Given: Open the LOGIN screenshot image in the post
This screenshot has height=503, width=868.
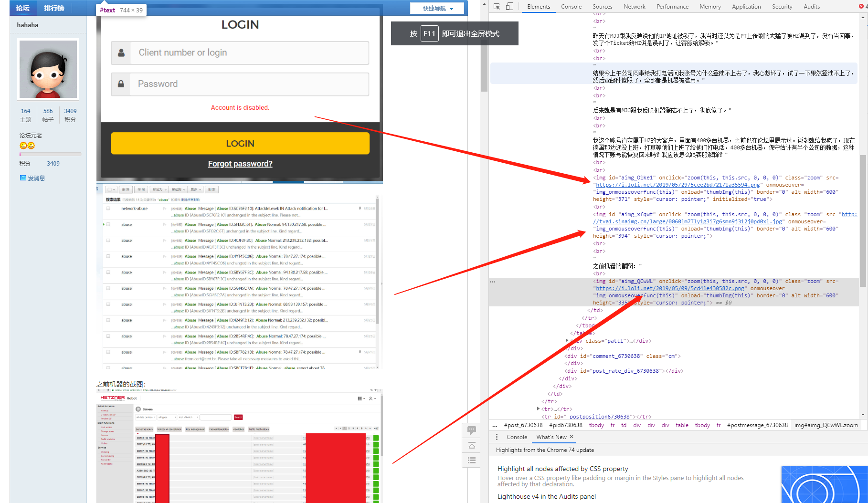Looking at the screenshot, I should tap(240, 94).
